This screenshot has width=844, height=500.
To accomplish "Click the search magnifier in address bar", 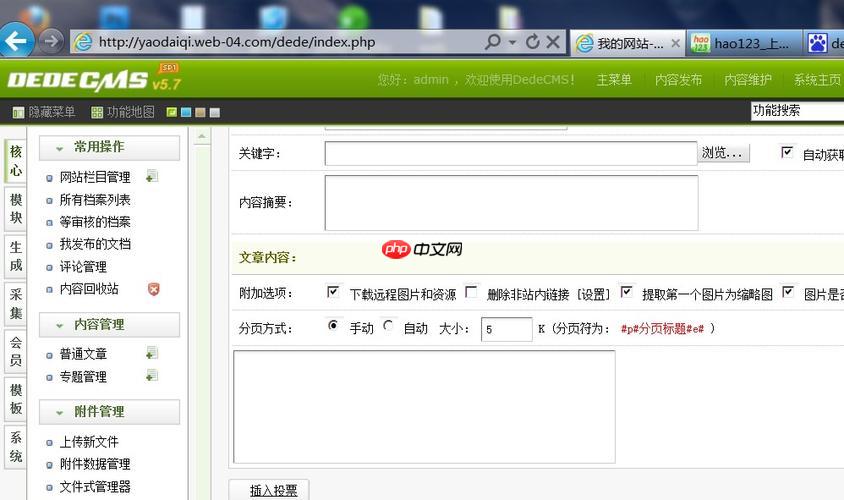I will 493,41.
